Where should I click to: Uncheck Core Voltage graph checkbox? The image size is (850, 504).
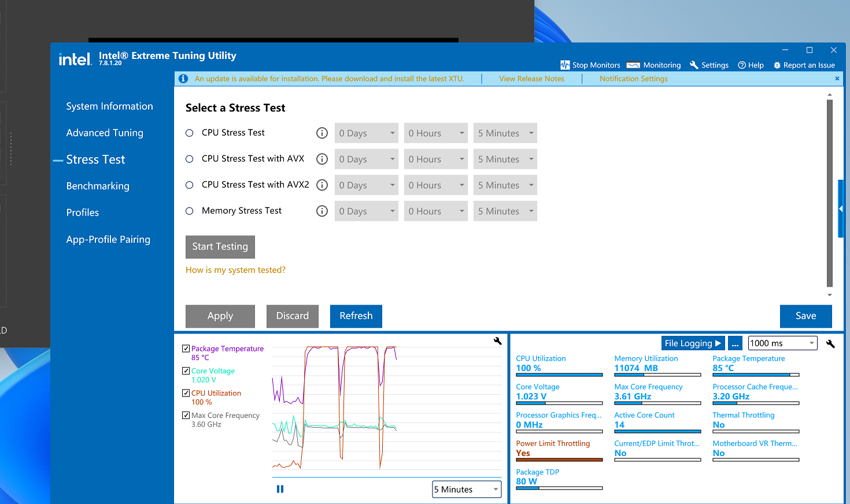coord(186,371)
